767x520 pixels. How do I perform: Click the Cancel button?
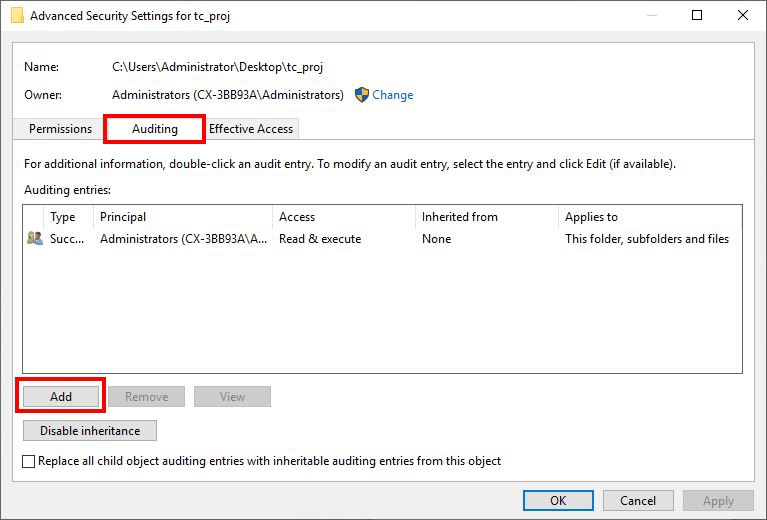click(x=638, y=500)
